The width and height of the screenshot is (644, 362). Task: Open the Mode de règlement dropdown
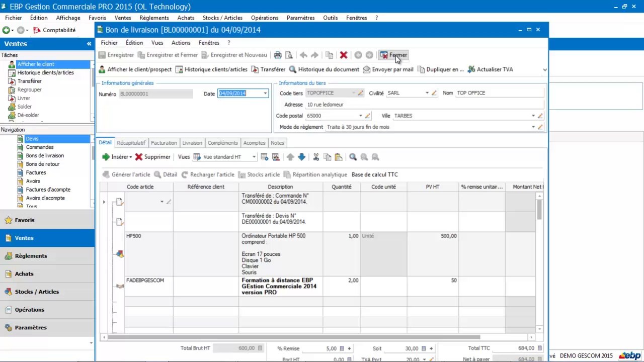tap(533, 127)
